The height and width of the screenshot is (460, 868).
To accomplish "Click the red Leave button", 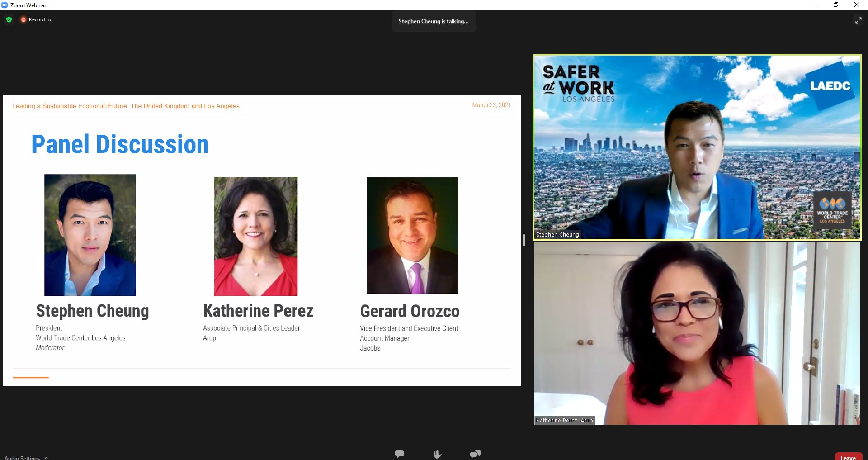I will click(x=848, y=457).
